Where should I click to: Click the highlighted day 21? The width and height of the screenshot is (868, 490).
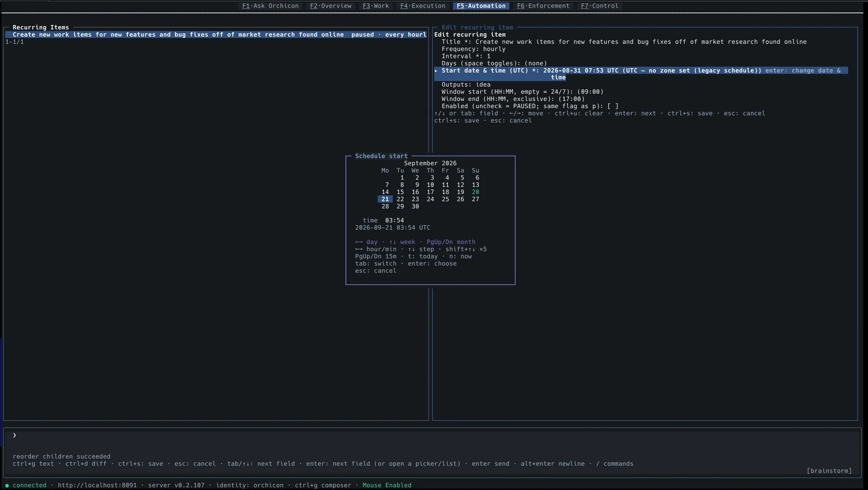[385, 199]
